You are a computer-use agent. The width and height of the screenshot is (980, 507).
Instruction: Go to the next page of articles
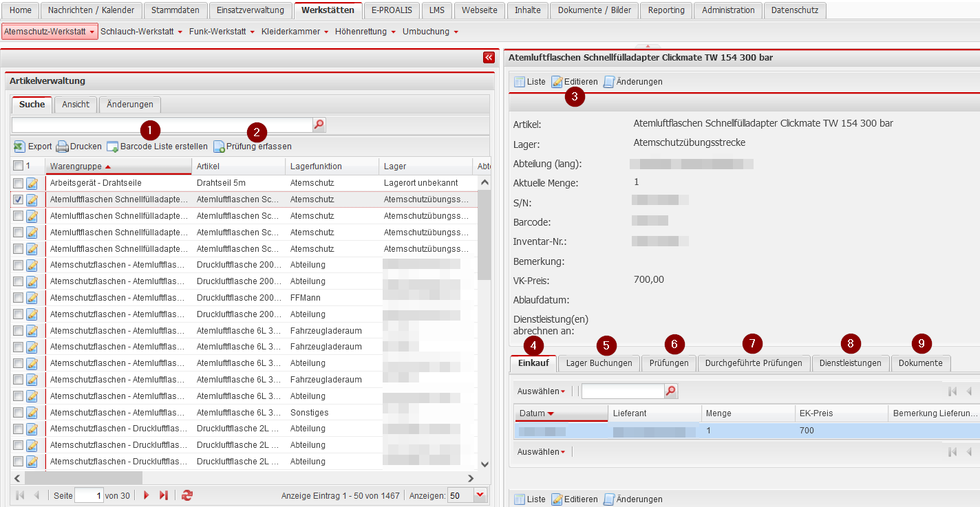click(146, 495)
